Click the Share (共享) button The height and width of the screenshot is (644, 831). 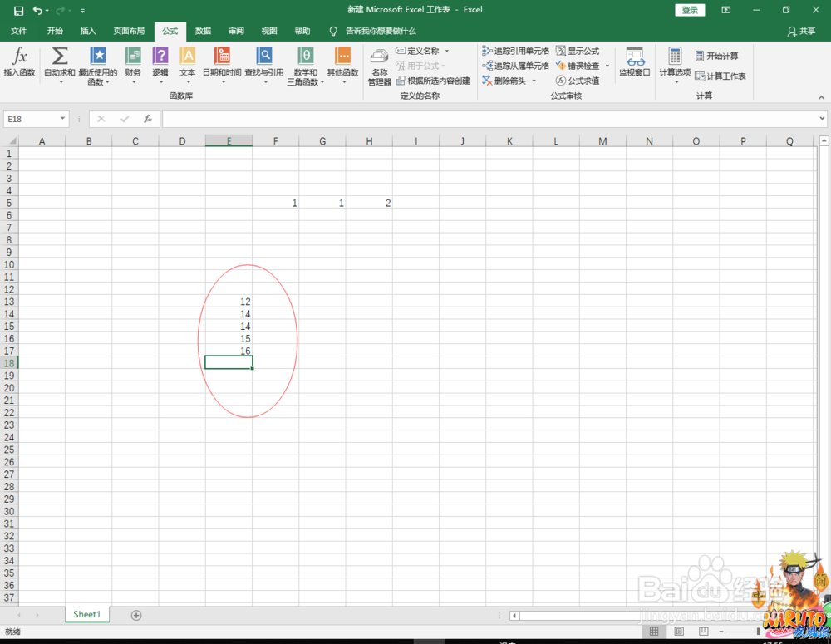pyautogui.click(x=801, y=32)
